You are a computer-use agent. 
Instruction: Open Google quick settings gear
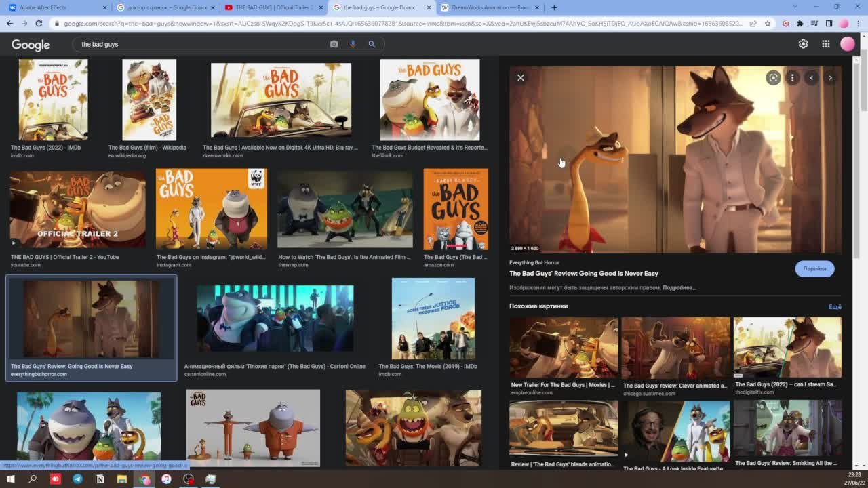pyautogui.click(x=803, y=44)
